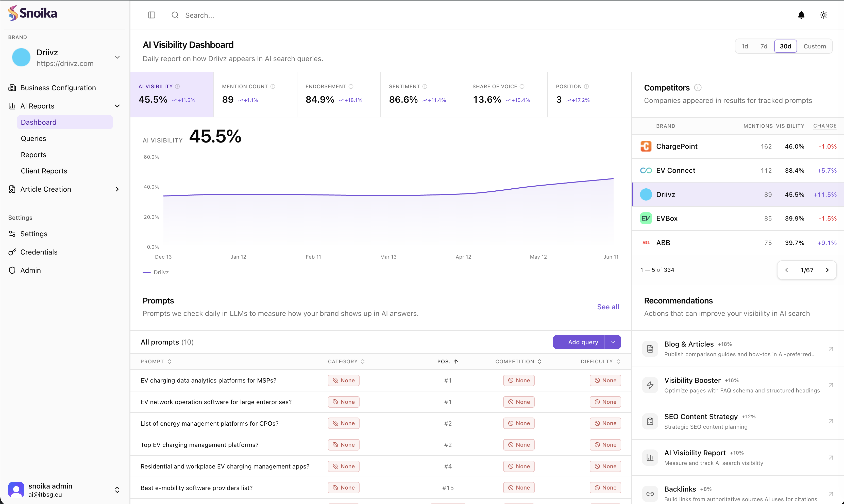Select the 1d time range
This screenshot has height=504, width=844.
(745, 46)
